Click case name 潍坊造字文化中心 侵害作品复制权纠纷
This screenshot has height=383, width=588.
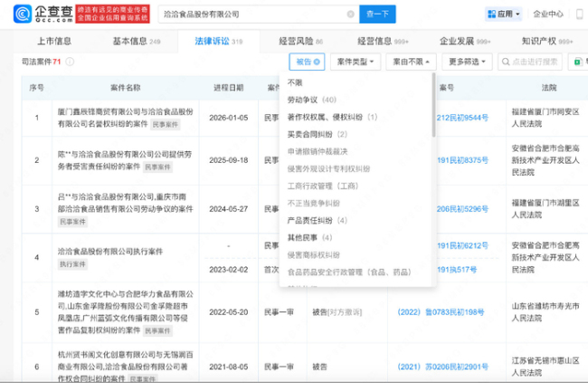tap(125, 312)
